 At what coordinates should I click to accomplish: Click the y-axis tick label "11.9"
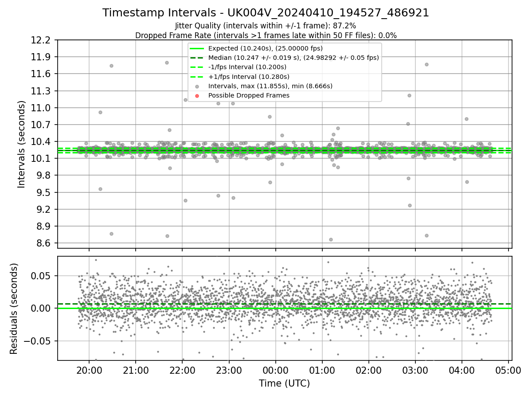point(42,57)
